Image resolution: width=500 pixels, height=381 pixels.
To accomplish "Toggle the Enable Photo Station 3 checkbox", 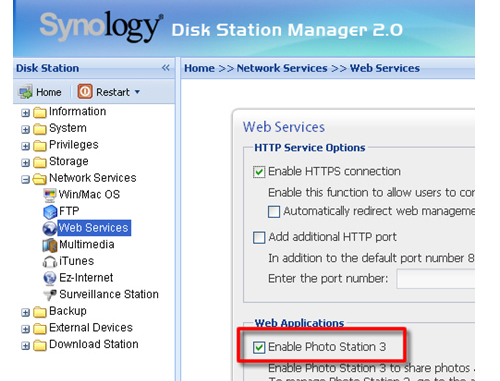I will coord(259,347).
